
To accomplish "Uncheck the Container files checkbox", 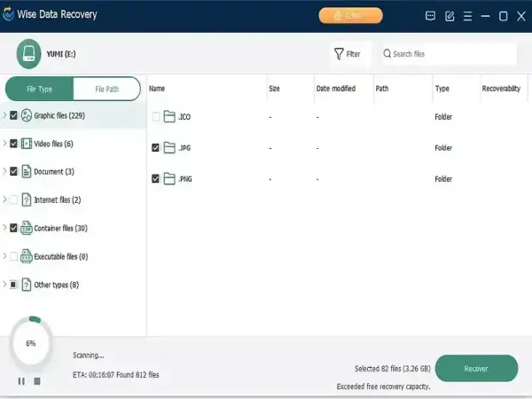I will 13,228.
